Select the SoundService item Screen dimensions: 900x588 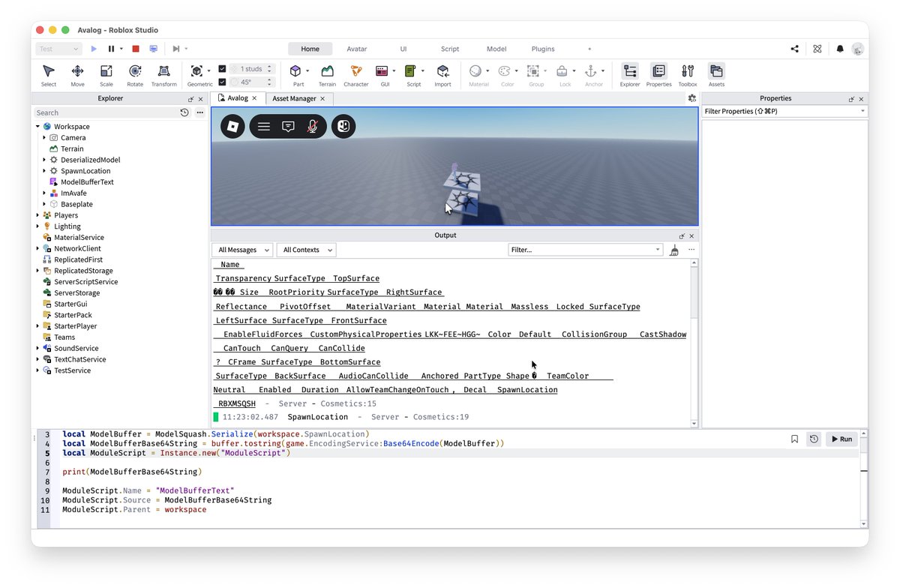click(76, 348)
